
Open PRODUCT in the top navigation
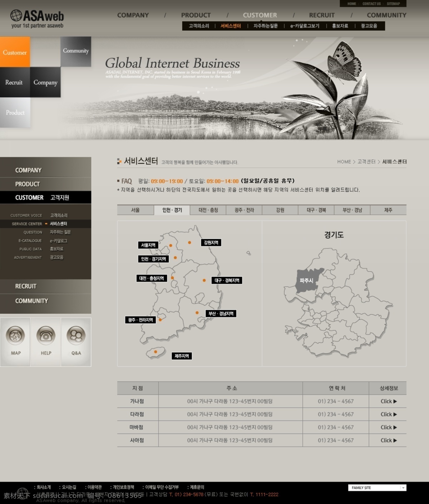point(196,15)
